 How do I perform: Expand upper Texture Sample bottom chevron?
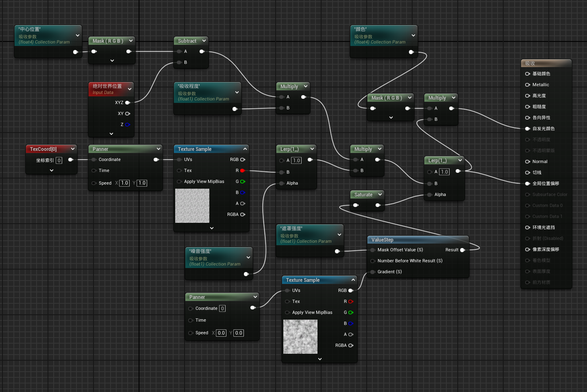211,228
